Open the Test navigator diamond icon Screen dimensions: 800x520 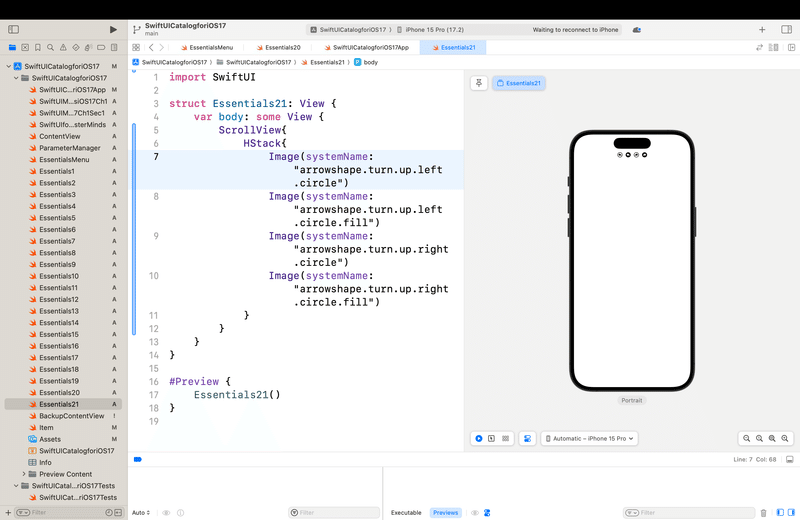point(76,47)
